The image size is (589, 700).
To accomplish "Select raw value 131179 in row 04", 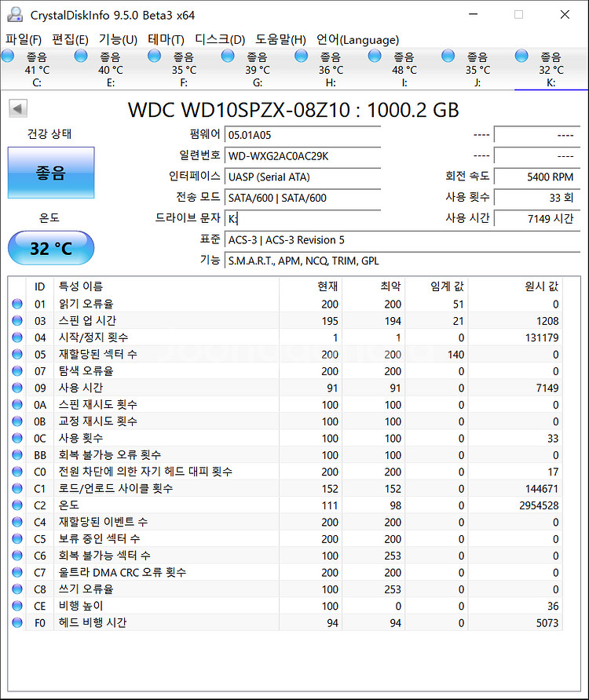I will (x=542, y=338).
